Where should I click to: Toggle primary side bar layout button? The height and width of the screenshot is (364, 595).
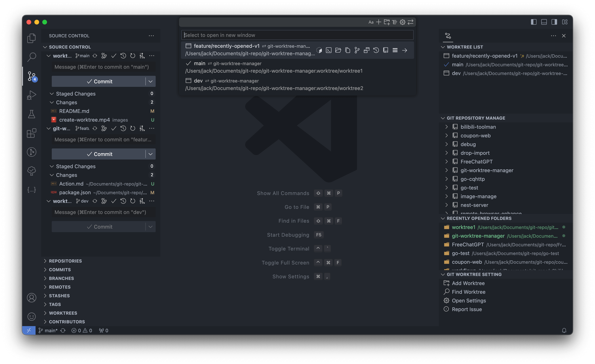[534, 22]
